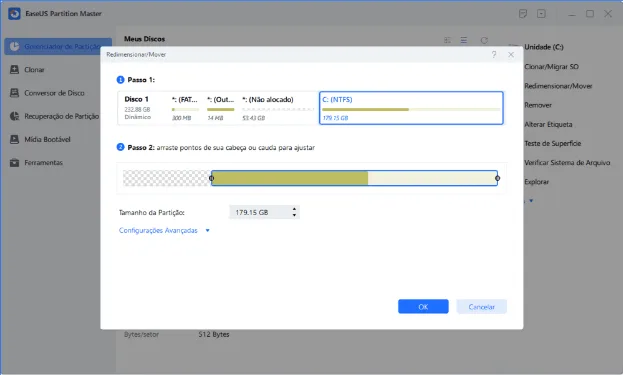Switch to list view icon in Meus Discos
624x376 pixels.
pos(464,40)
